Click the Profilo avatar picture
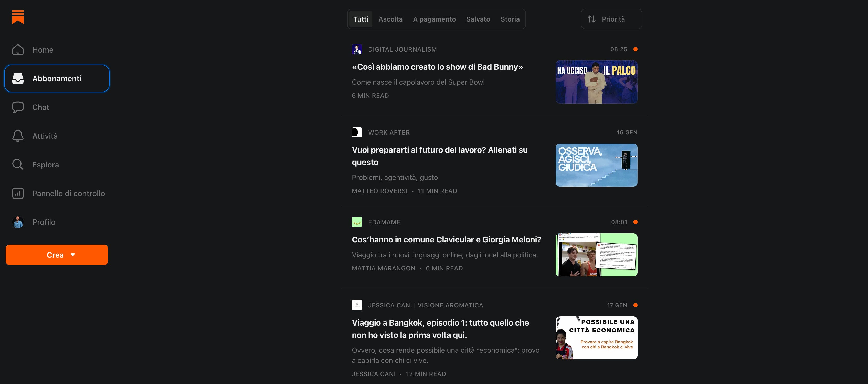The width and height of the screenshot is (868, 384). (18, 222)
